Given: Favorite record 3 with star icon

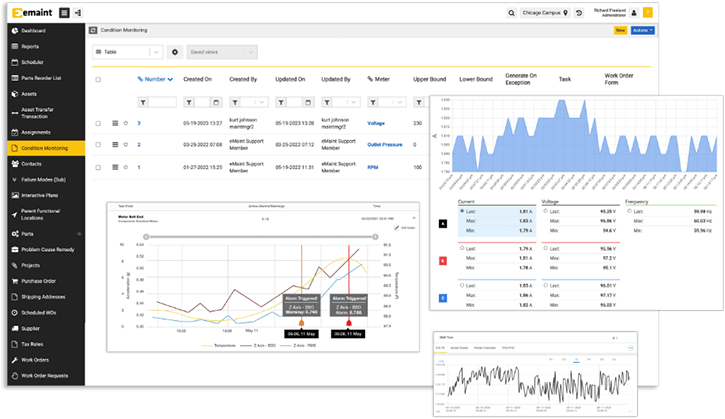Looking at the screenshot, I should click(126, 123).
